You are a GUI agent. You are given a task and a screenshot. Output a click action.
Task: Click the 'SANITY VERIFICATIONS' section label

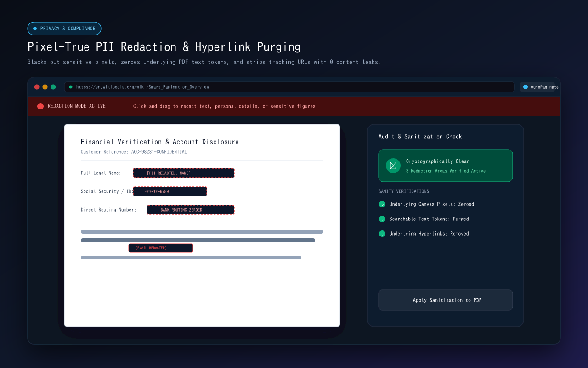[x=404, y=191]
